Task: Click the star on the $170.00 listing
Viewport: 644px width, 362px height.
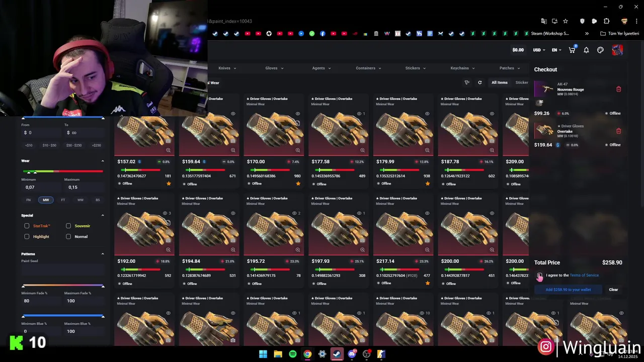Action: [x=298, y=184]
